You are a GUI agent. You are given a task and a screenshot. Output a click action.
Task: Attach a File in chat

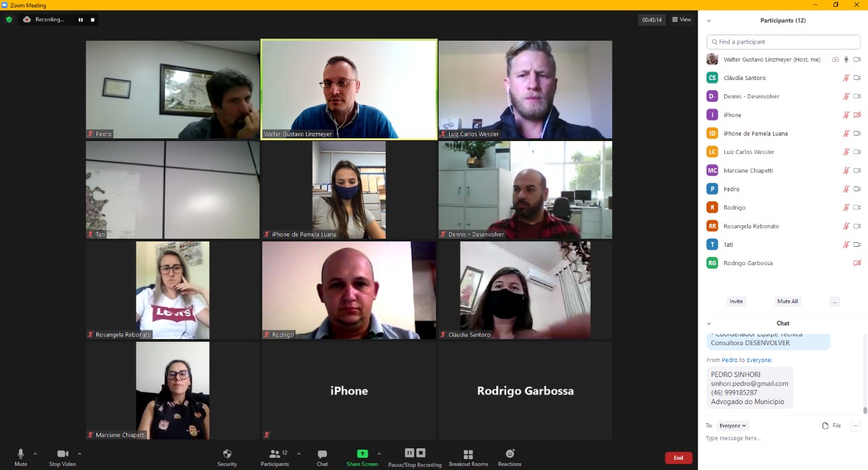click(831, 426)
